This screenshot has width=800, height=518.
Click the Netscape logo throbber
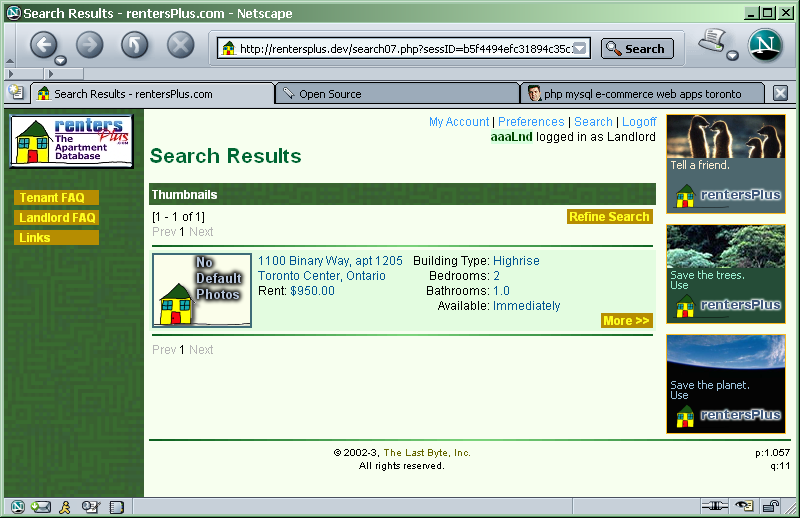pyautogui.click(x=766, y=46)
